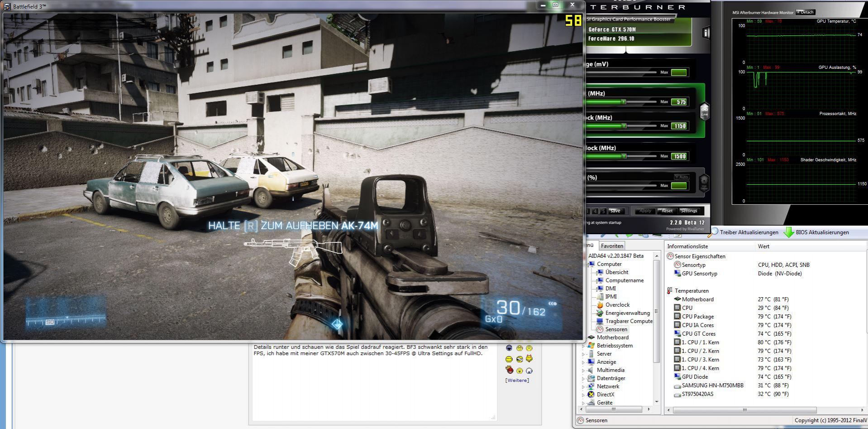Click the Core Clock slider handle
868x429 pixels.
pos(624,102)
